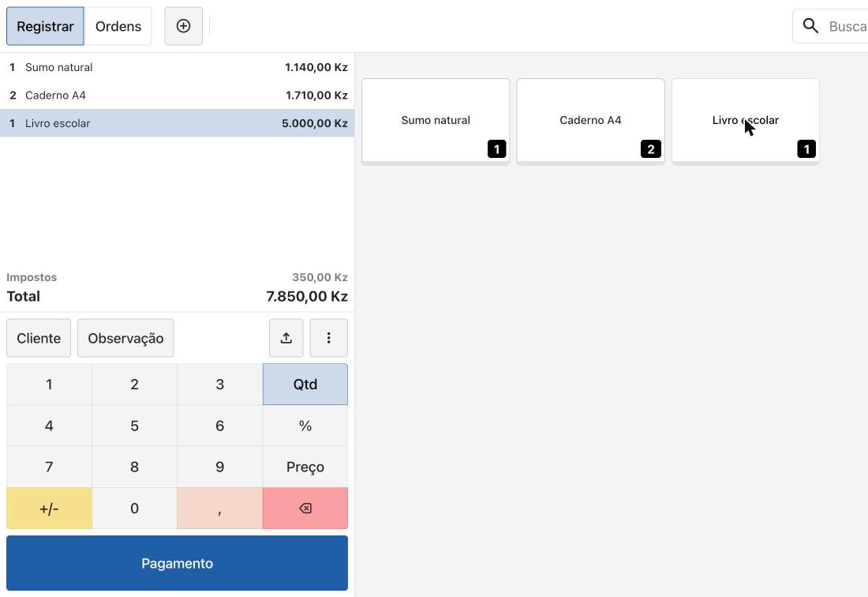The width and height of the screenshot is (868, 597).
Task: Open the Ordens tab
Action: [118, 26]
